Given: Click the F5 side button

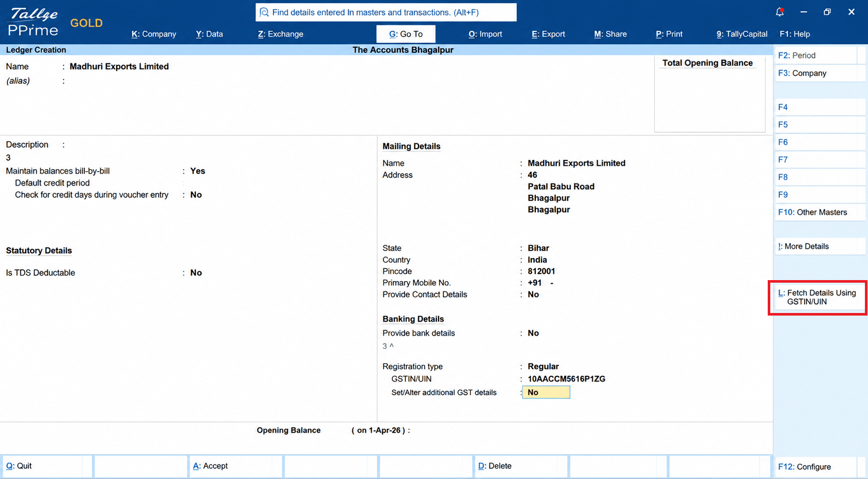Looking at the screenshot, I should tap(820, 124).
